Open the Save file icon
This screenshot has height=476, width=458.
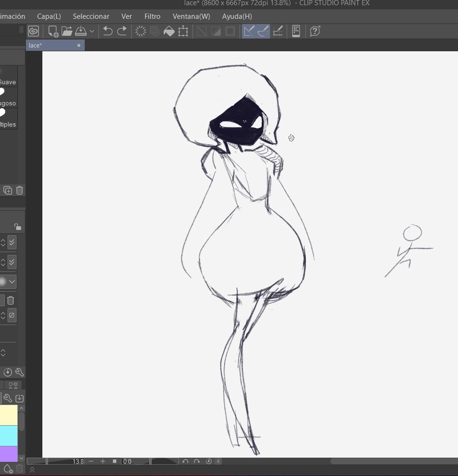click(x=81, y=31)
